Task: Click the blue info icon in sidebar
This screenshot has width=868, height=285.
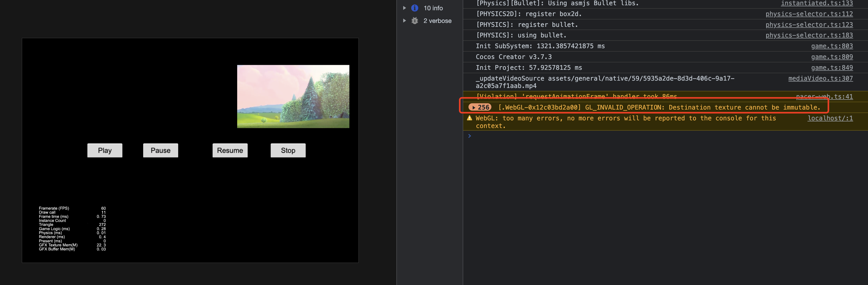Action: (415, 8)
